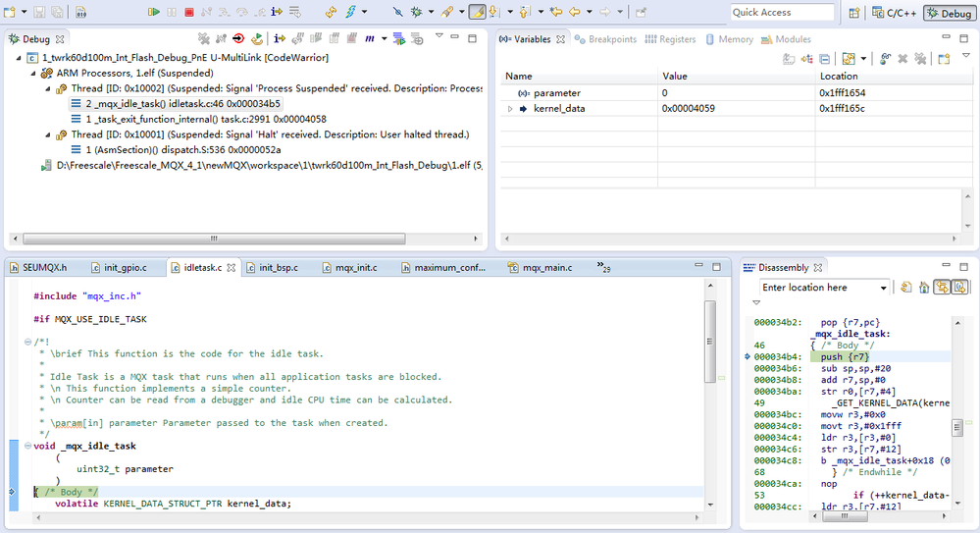Switch to the Modules tab
This screenshot has height=533, width=980.
coord(786,39)
